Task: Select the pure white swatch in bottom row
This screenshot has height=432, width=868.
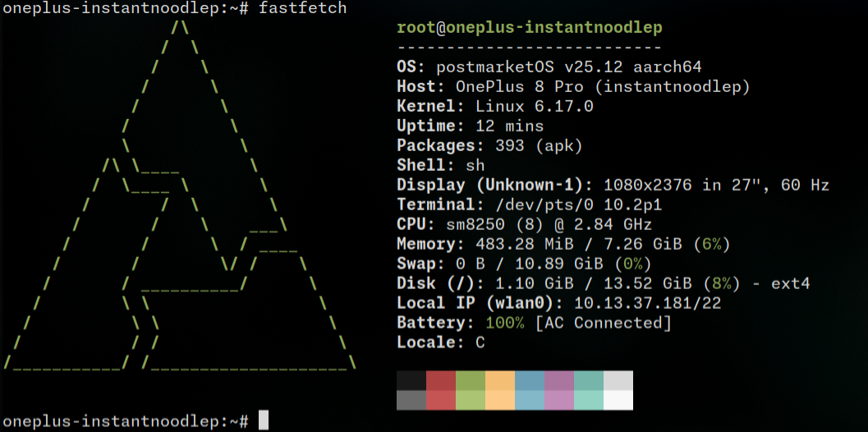Action: click(618, 400)
